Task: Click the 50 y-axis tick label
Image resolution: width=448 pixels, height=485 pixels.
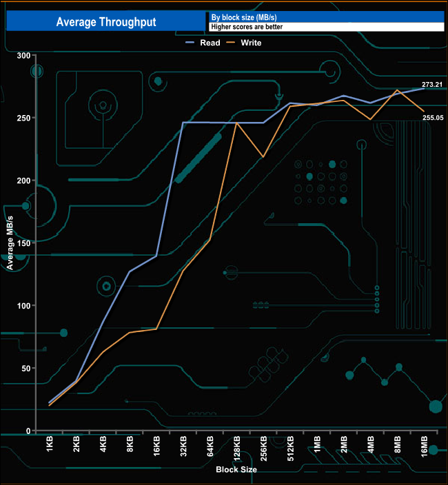Action: [x=26, y=369]
